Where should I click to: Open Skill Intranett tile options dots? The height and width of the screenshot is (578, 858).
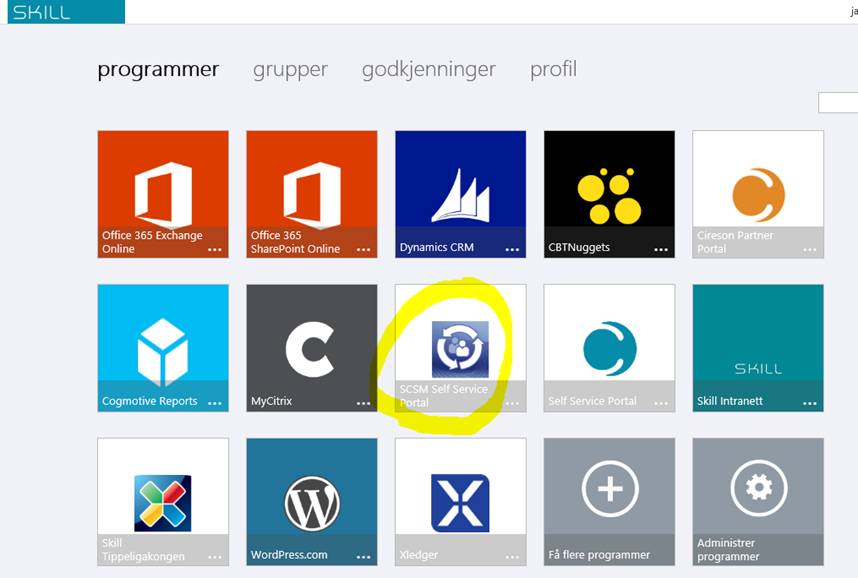coord(810,403)
